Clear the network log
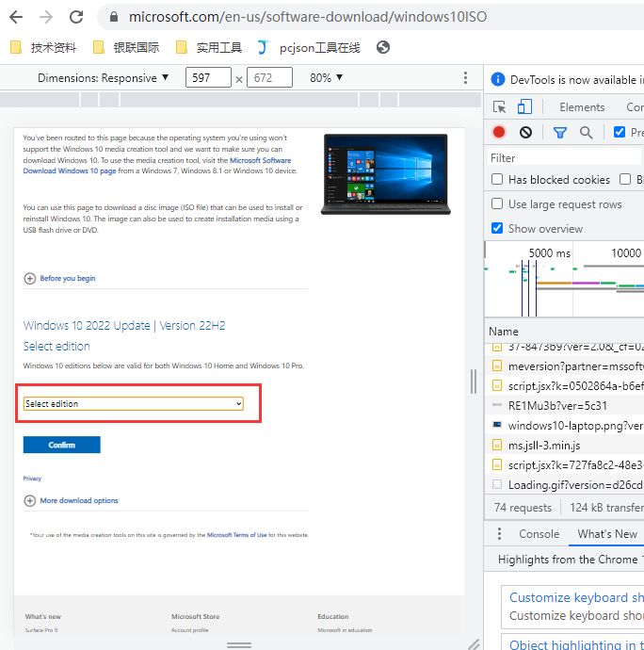 click(x=525, y=132)
